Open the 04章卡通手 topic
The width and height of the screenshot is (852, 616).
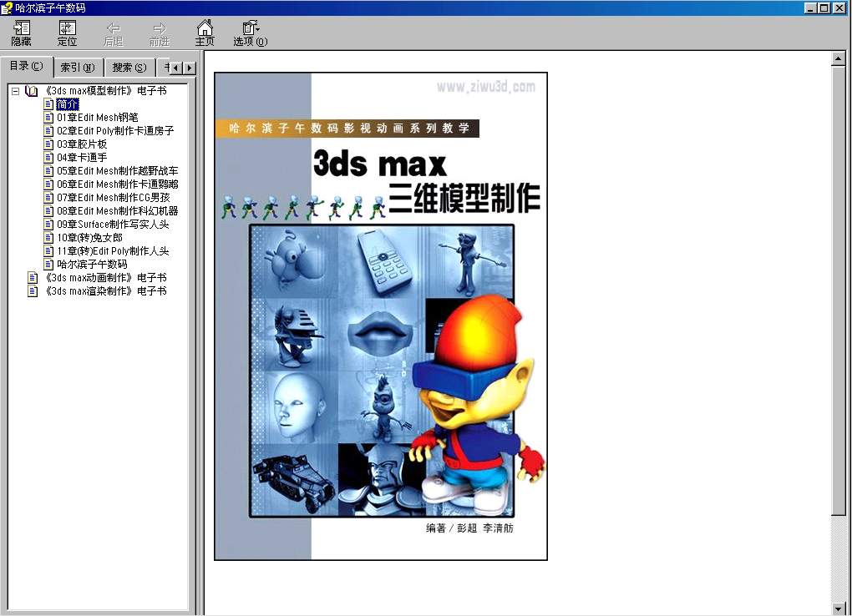(x=82, y=158)
